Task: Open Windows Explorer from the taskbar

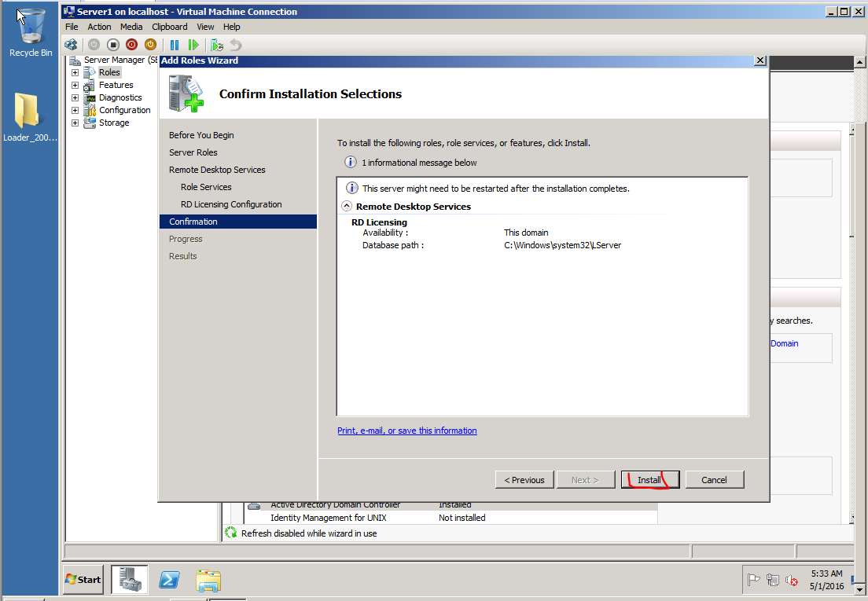Action: [208, 580]
